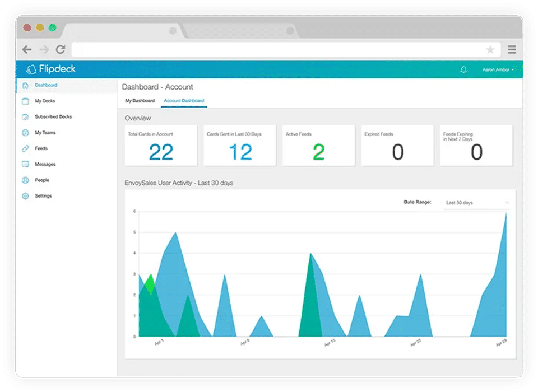Click the Feeds sidebar icon
Screen dimensions: 538x392
click(25, 148)
